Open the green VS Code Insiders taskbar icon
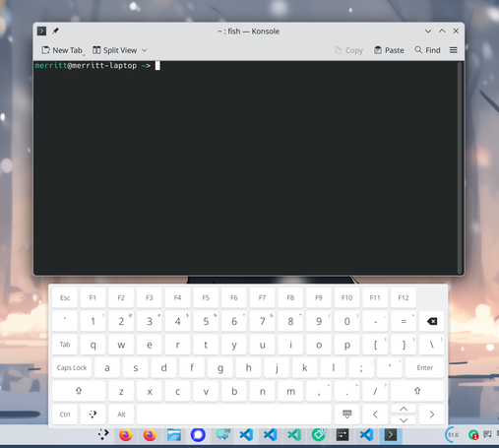The image size is (499, 448). point(294,435)
